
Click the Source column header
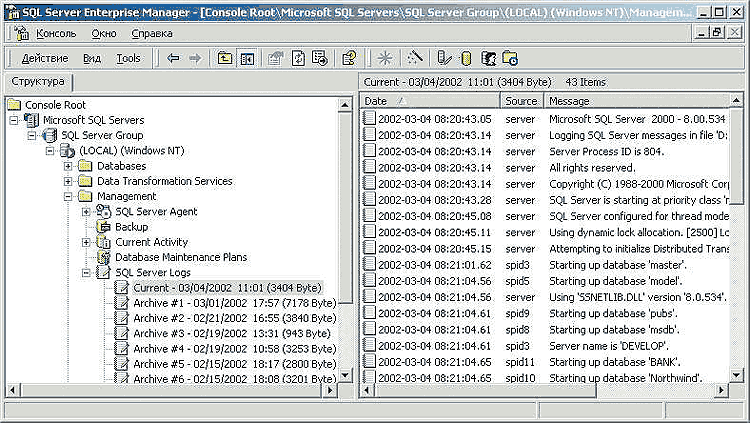pyautogui.click(x=521, y=101)
